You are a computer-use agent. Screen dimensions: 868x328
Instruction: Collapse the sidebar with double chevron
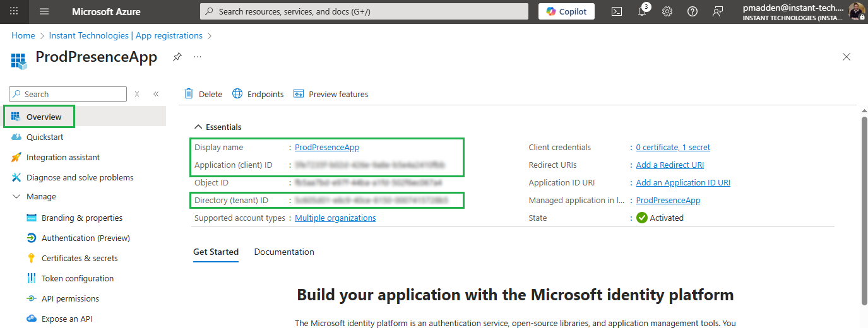pos(156,94)
